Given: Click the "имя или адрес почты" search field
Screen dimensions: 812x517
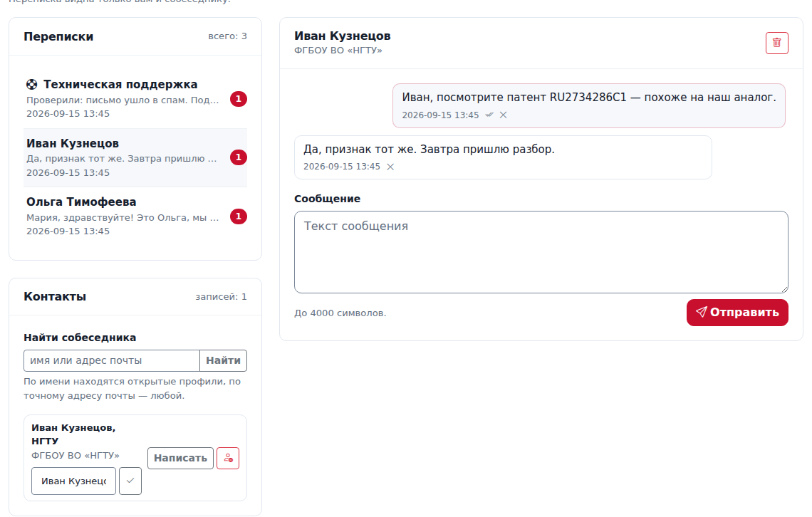Looking at the screenshot, I should pyautogui.click(x=112, y=361).
